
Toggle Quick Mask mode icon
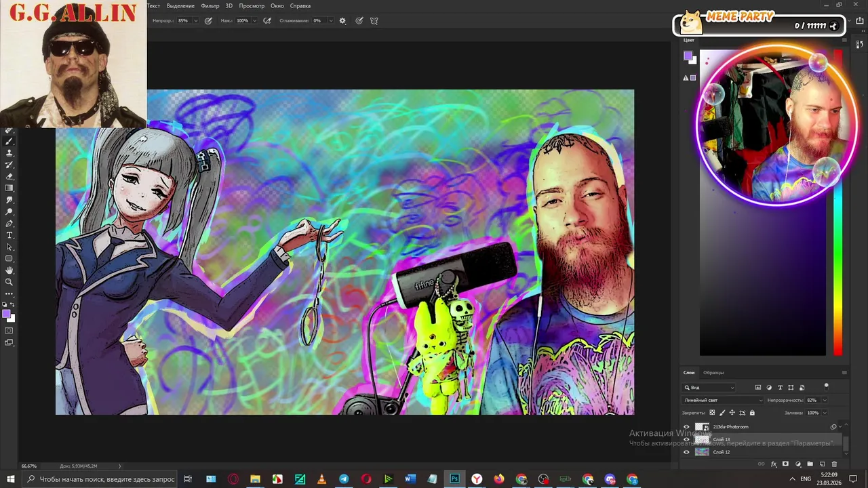click(9, 331)
